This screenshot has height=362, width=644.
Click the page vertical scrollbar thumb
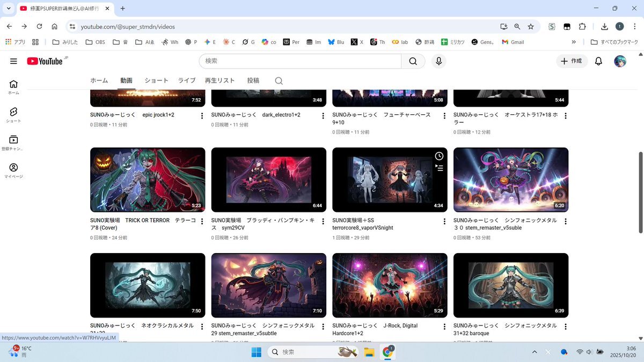point(640,192)
